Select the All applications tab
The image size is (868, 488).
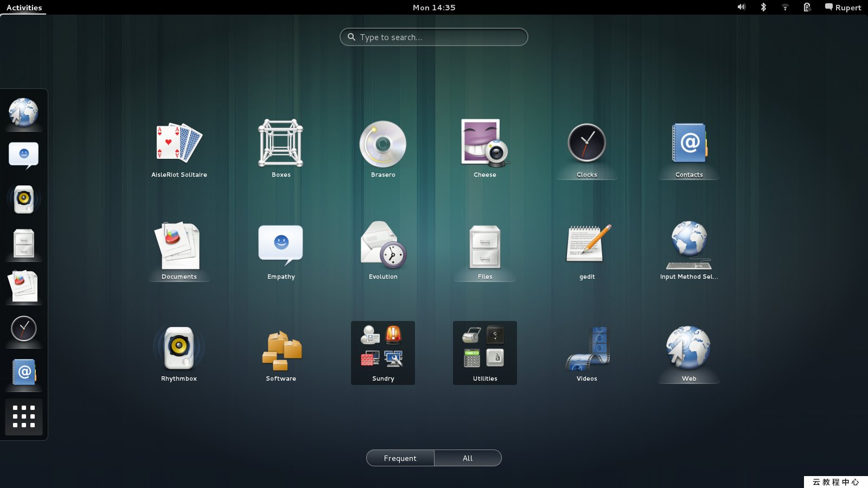click(x=467, y=458)
